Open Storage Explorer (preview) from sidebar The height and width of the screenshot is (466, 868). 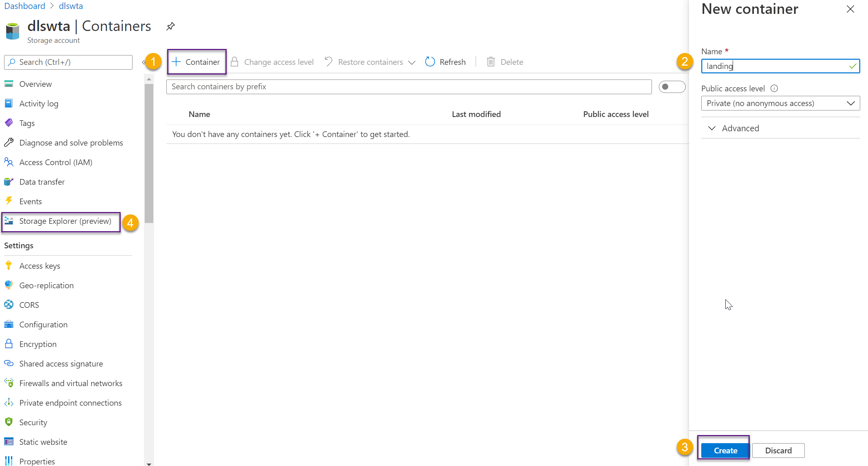65,221
